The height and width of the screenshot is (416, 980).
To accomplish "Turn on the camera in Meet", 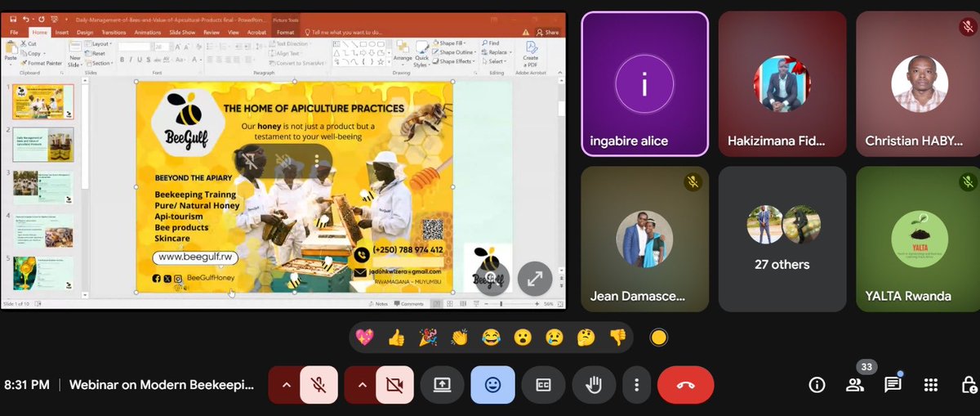I will (x=394, y=385).
